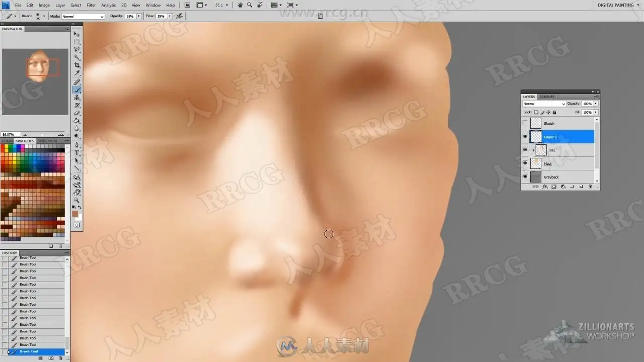Select the Clone Stamp tool
The height and width of the screenshot is (362, 644).
click(x=77, y=98)
